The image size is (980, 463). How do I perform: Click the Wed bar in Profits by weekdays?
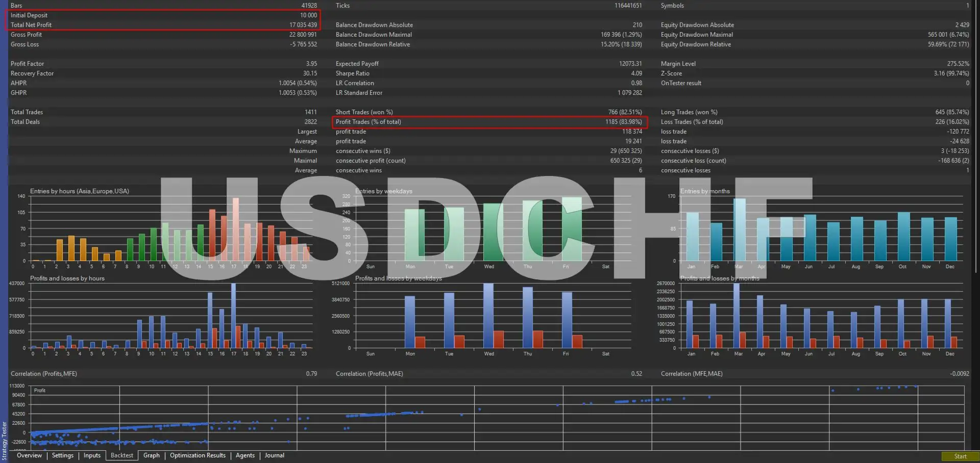(488, 315)
